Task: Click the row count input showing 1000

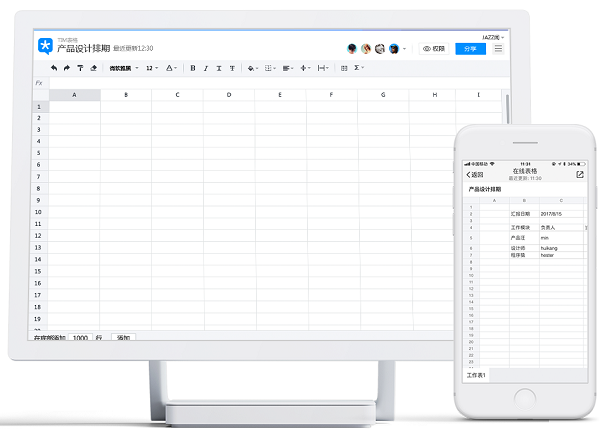Action: [79, 338]
